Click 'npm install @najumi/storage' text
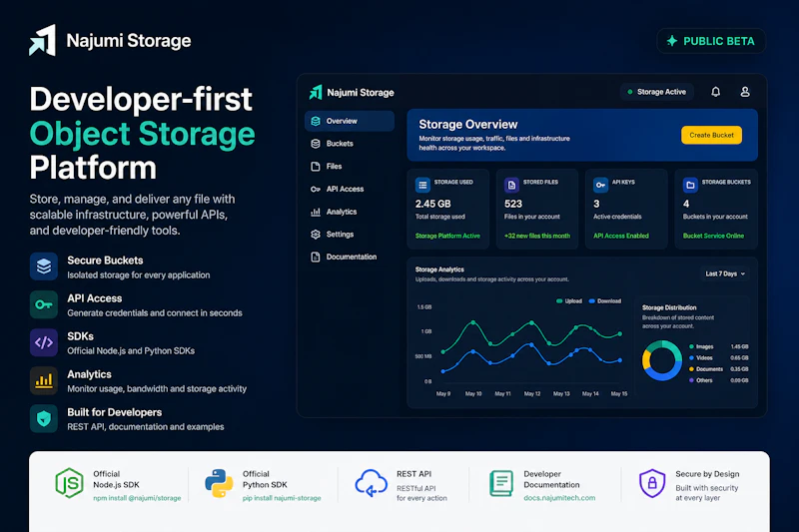 (x=137, y=498)
